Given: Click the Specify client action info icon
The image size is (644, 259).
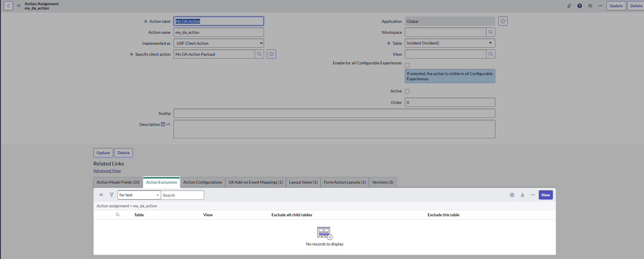Looking at the screenshot, I should [x=271, y=54].
